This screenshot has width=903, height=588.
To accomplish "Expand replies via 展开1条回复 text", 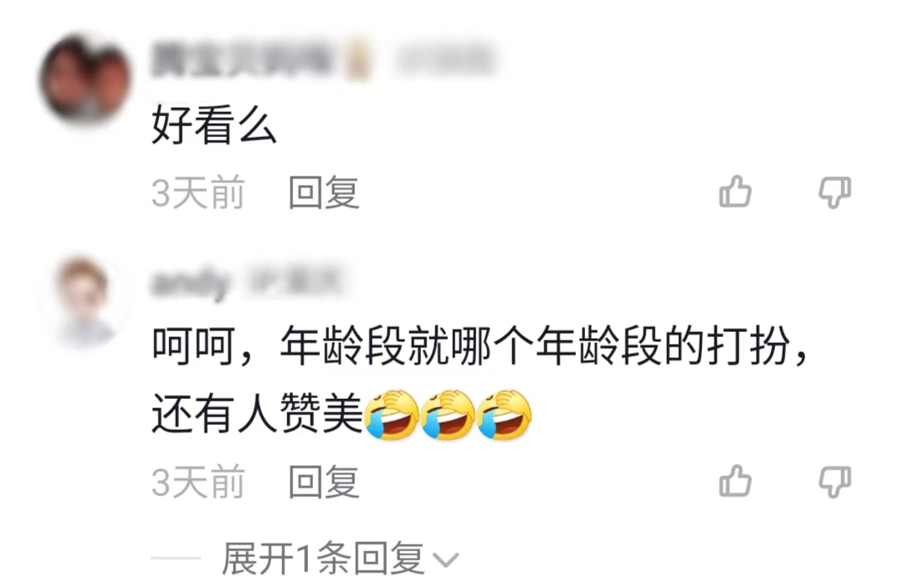I will pos(323,558).
